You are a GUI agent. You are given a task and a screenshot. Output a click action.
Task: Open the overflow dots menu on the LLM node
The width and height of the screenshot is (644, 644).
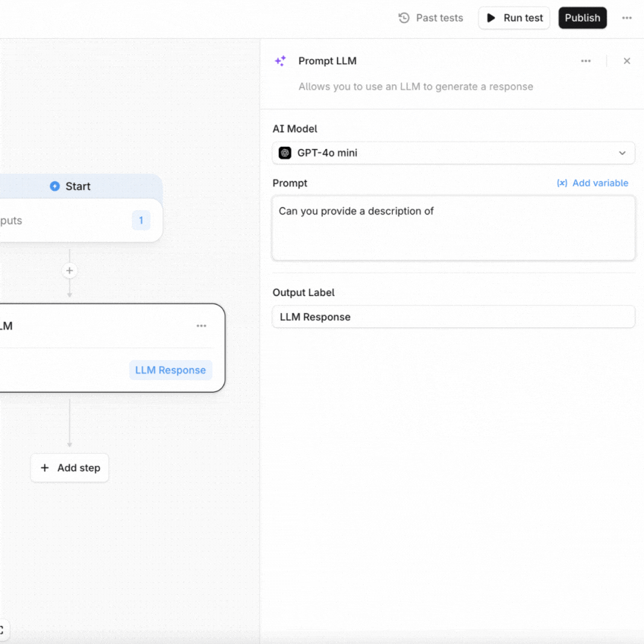click(x=201, y=326)
